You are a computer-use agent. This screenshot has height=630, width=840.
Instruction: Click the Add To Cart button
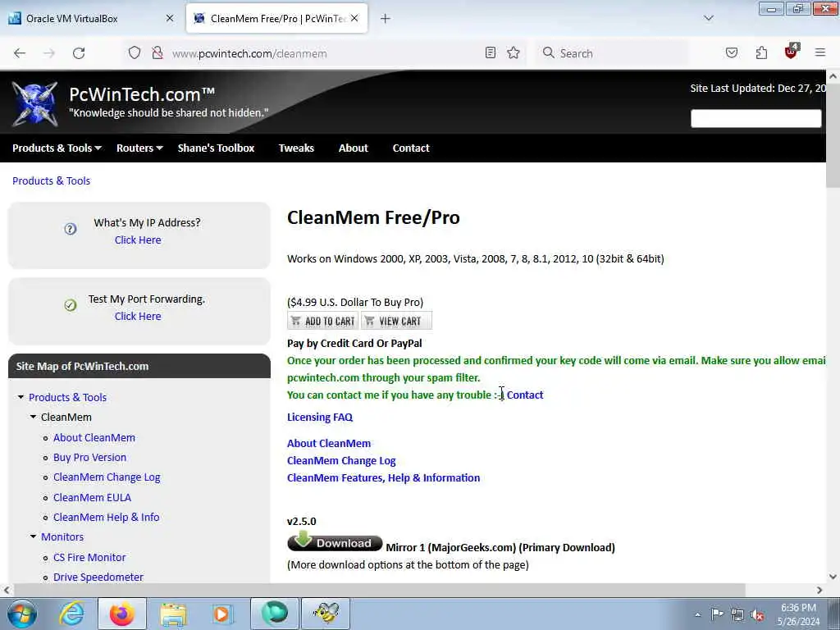(x=322, y=321)
